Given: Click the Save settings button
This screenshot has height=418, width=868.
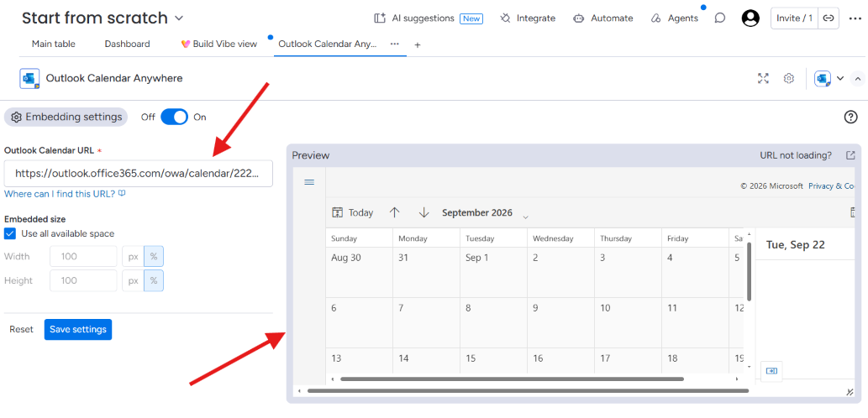Looking at the screenshot, I should [78, 330].
